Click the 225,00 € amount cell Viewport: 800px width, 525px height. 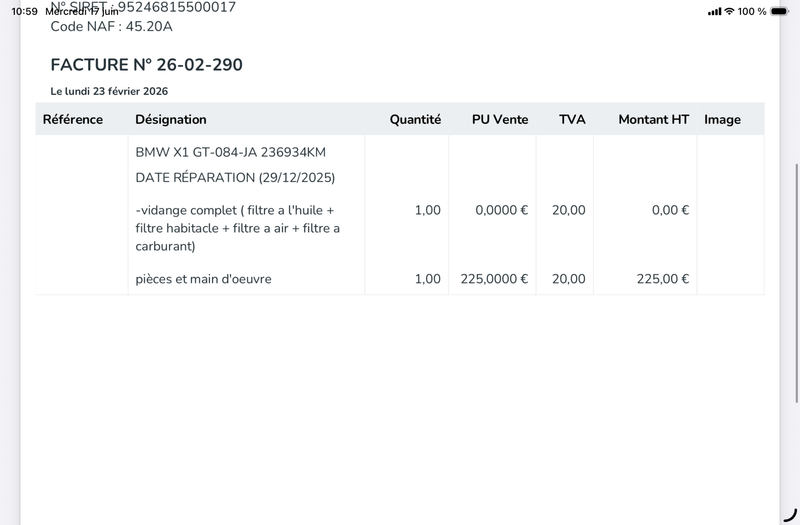(x=663, y=279)
